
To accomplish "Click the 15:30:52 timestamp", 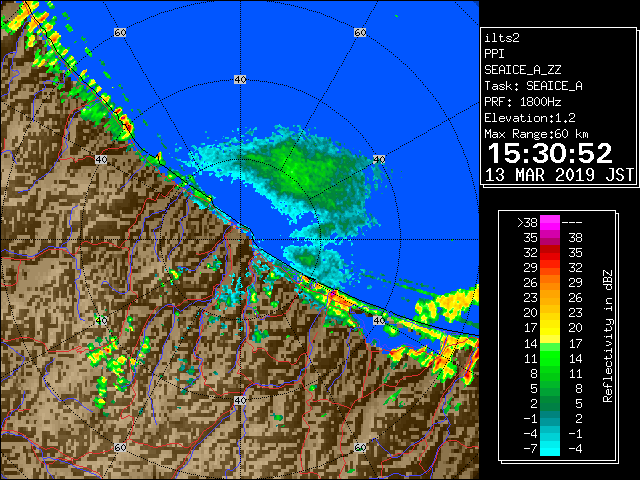I will (550, 153).
